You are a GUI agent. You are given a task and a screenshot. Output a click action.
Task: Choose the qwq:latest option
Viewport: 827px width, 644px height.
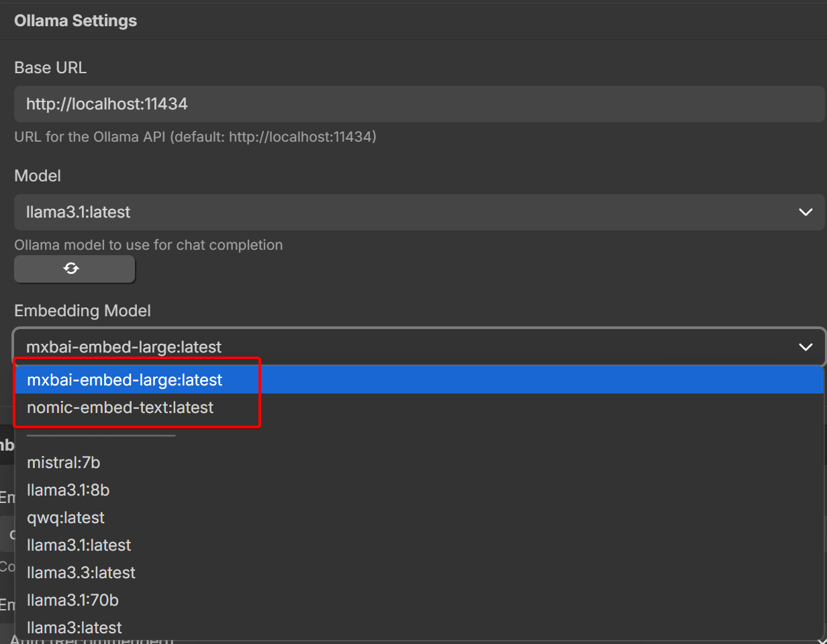click(x=66, y=518)
